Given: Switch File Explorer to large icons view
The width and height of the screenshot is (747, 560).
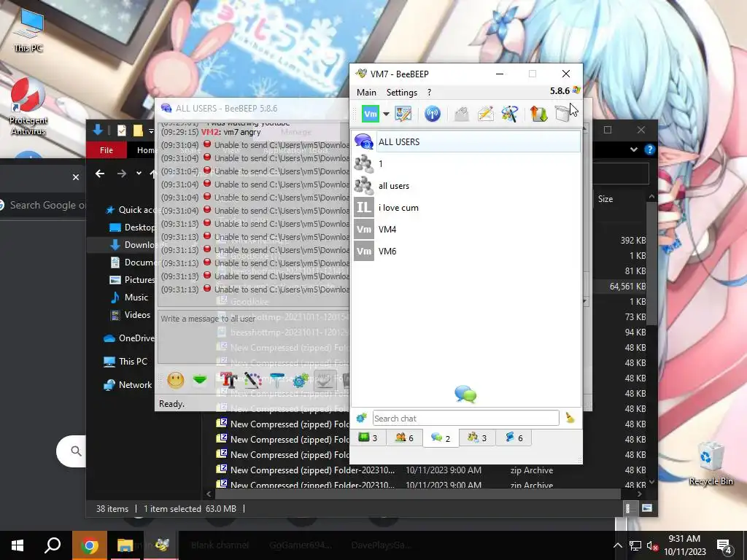Looking at the screenshot, I should pos(646,508).
